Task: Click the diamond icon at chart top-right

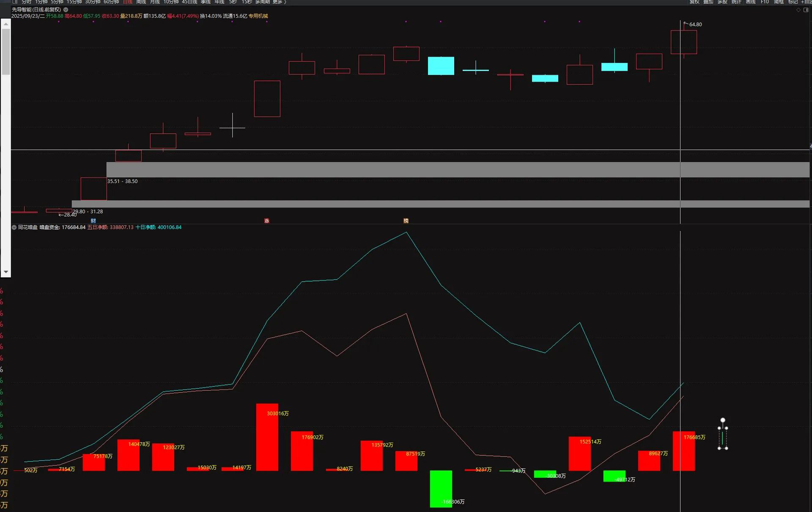Action: pyautogui.click(x=798, y=10)
